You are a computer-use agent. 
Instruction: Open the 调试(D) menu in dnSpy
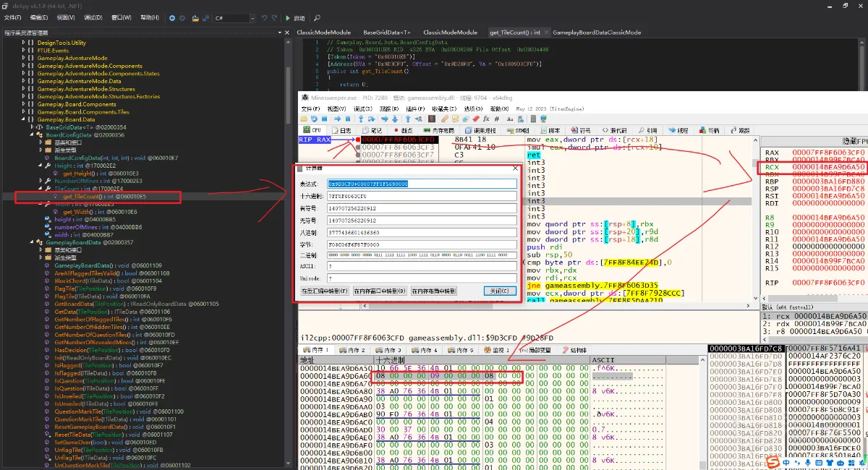(93, 18)
